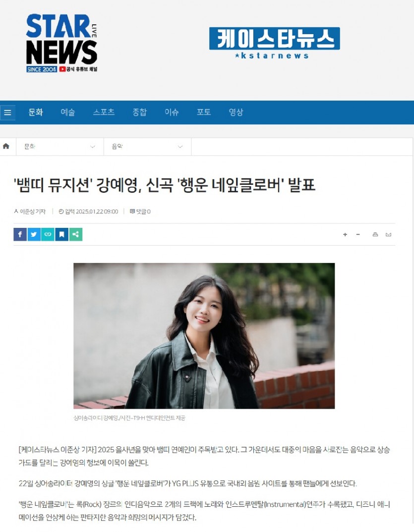414x532 pixels.
Task: Open the 예술 menu tab
Action: (68, 112)
